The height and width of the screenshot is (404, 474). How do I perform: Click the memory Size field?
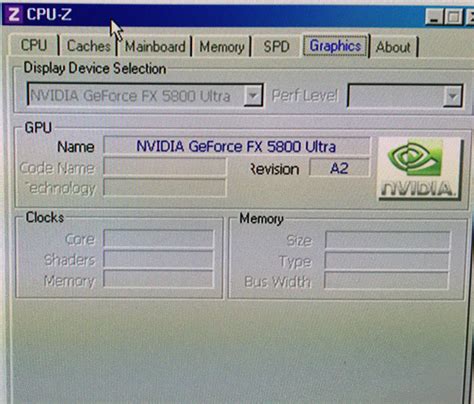pyautogui.click(x=387, y=240)
